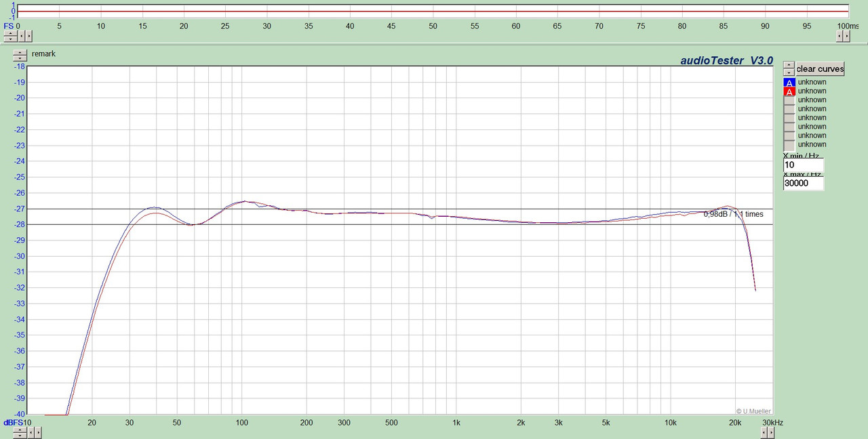Image resolution: width=868 pixels, height=439 pixels.
Task: Click the up arrow under the FS label
Action: [x=11, y=33]
